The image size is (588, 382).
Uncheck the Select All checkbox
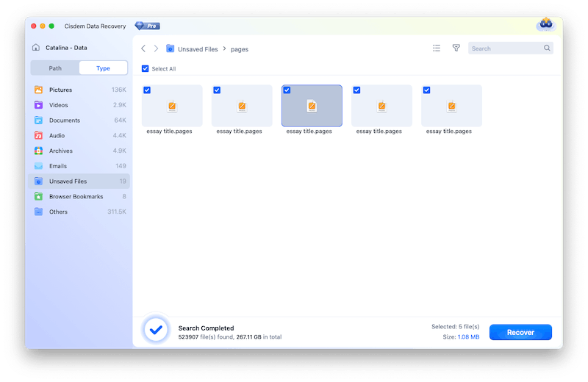pos(145,68)
